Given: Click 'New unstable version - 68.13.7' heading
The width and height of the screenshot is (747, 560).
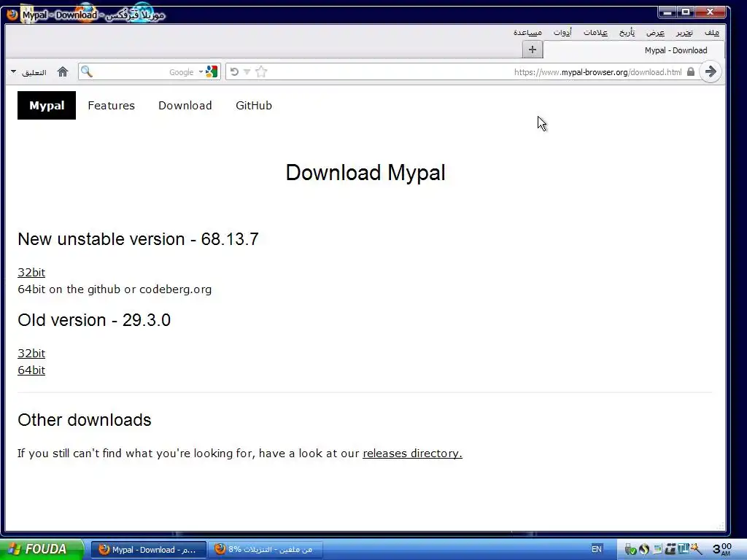Looking at the screenshot, I should click(138, 239).
